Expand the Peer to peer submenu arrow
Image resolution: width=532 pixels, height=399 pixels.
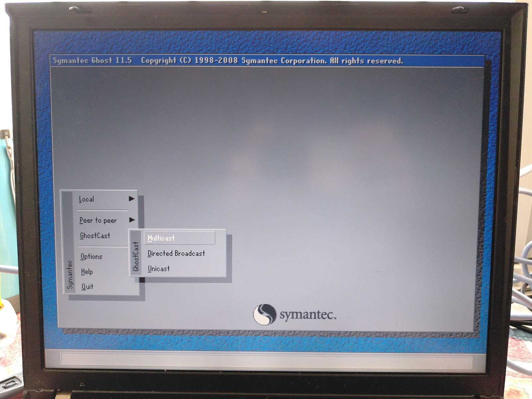pos(132,220)
